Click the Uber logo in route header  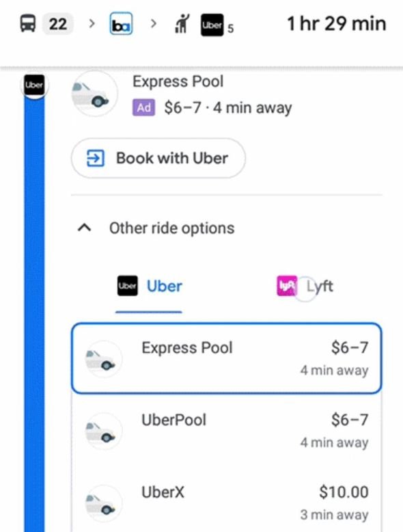click(212, 25)
